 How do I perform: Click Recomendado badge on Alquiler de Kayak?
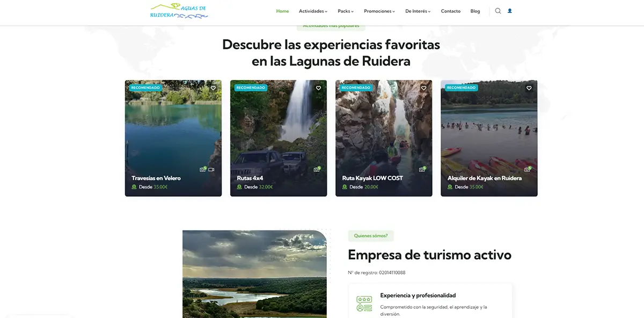coord(461,88)
